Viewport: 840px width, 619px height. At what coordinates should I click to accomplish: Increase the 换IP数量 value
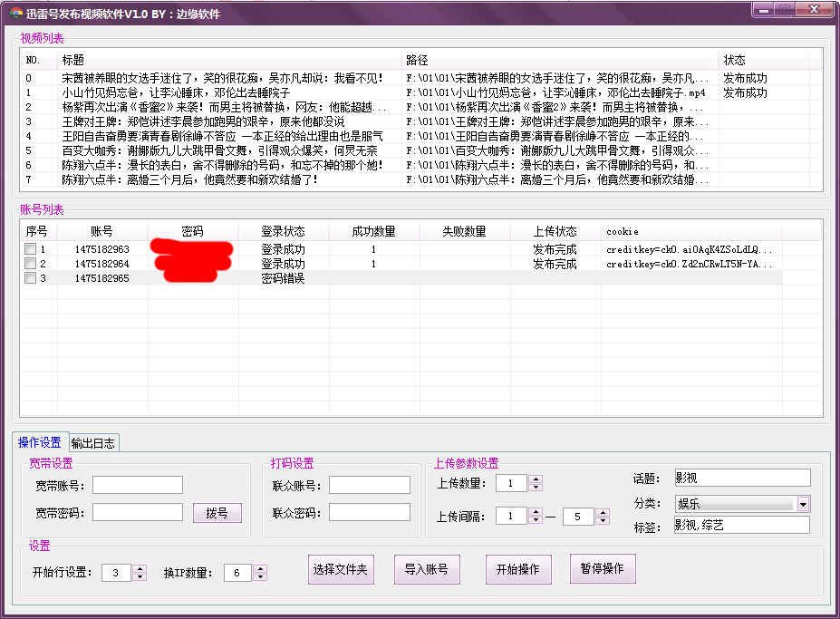(x=260, y=568)
